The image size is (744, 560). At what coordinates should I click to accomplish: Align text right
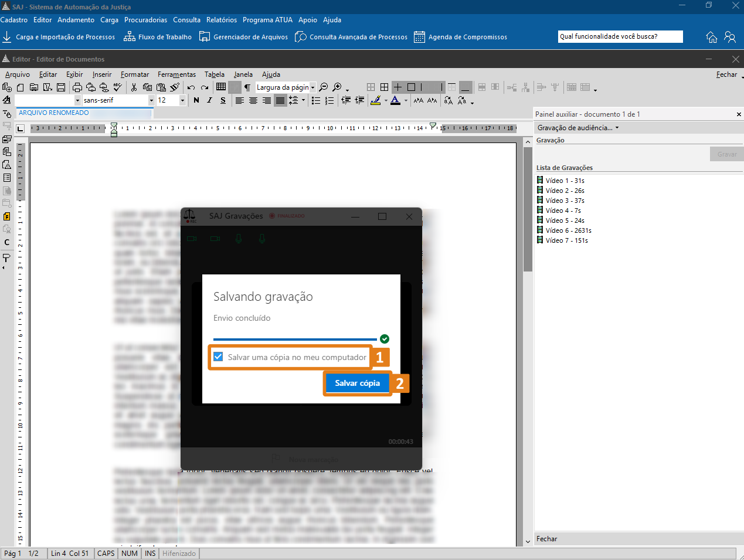click(266, 100)
